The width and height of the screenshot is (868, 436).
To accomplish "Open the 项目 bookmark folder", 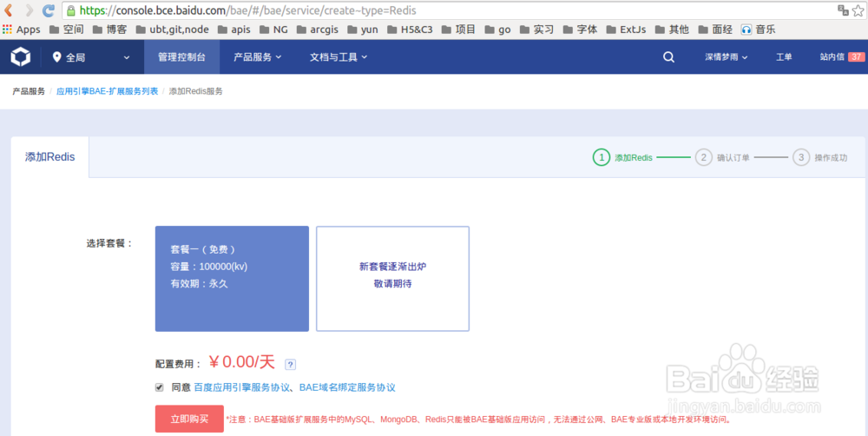I will tap(458, 30).
